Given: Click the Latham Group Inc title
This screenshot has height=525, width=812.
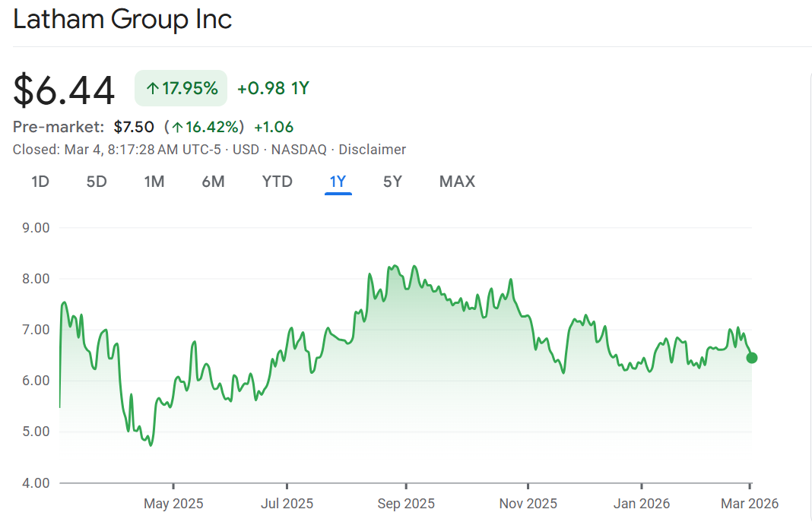Looking at the screenshot, I should point(122,20).
